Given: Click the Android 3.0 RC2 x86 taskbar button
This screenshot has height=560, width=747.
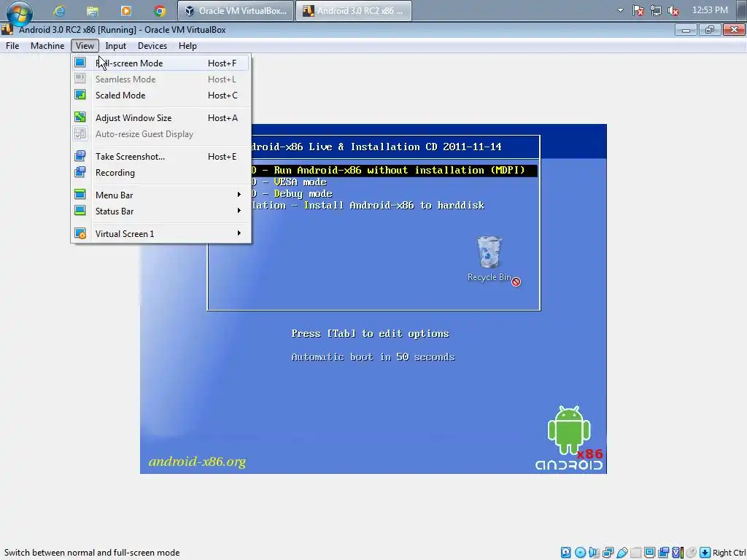Looking at the screenshot, I should pos(354,10).
